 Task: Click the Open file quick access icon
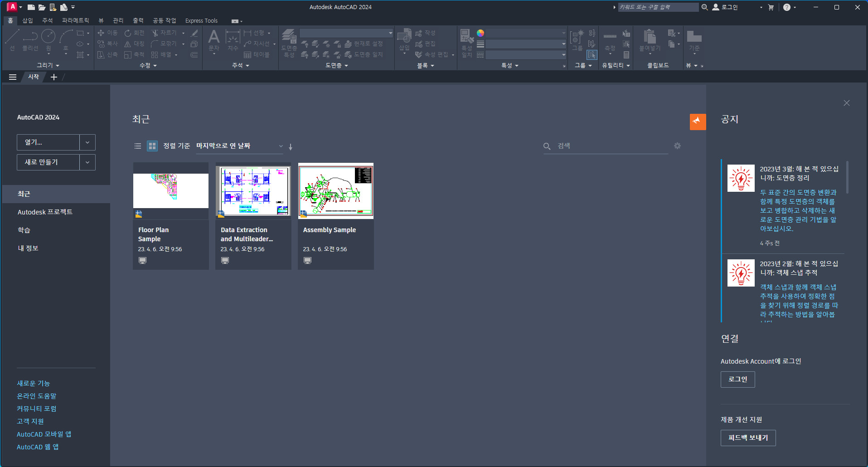pyautogui.click(x=42, y=7)
